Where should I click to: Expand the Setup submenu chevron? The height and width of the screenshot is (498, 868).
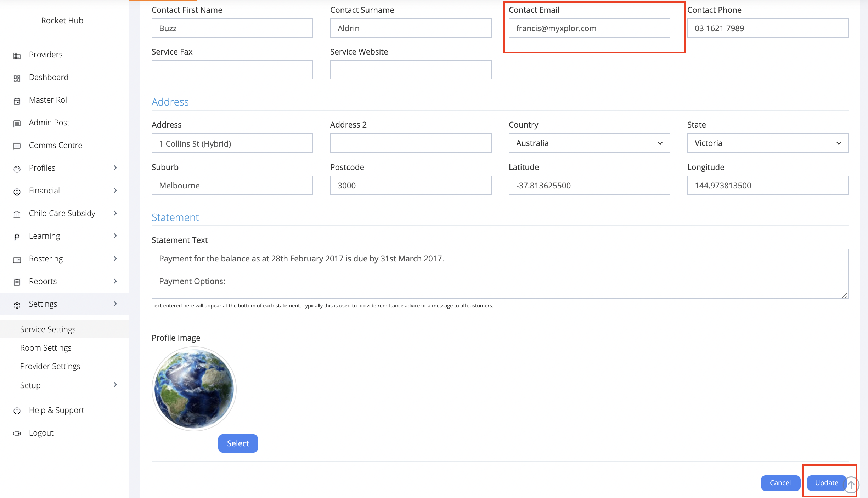[115, 385]
